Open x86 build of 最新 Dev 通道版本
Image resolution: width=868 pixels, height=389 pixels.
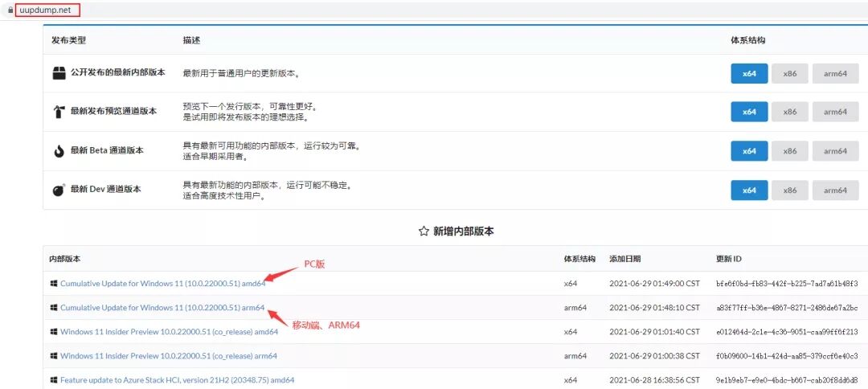(x=790, y=190)
